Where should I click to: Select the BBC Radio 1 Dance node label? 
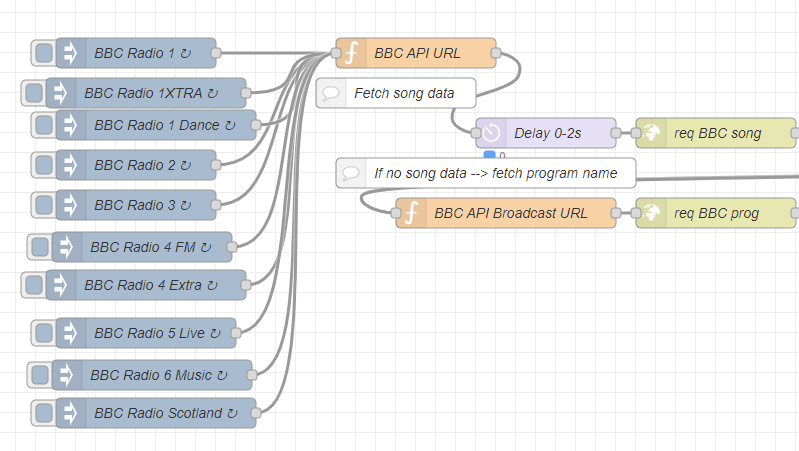point(165,125)
